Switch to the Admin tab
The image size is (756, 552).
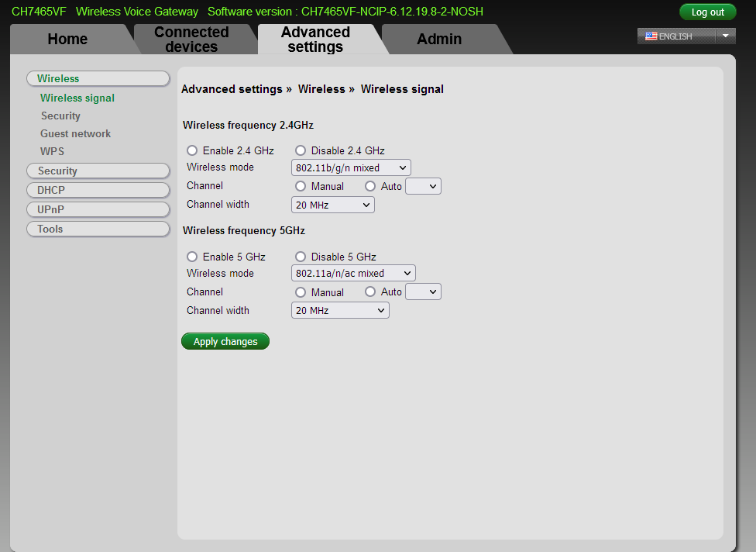(439, 39)
